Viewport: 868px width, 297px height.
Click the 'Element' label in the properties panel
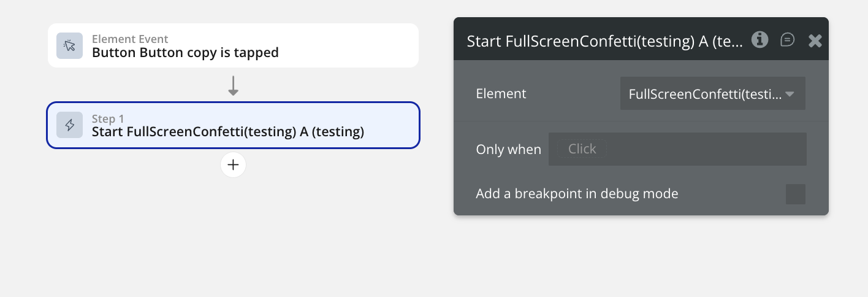(501, 94)
